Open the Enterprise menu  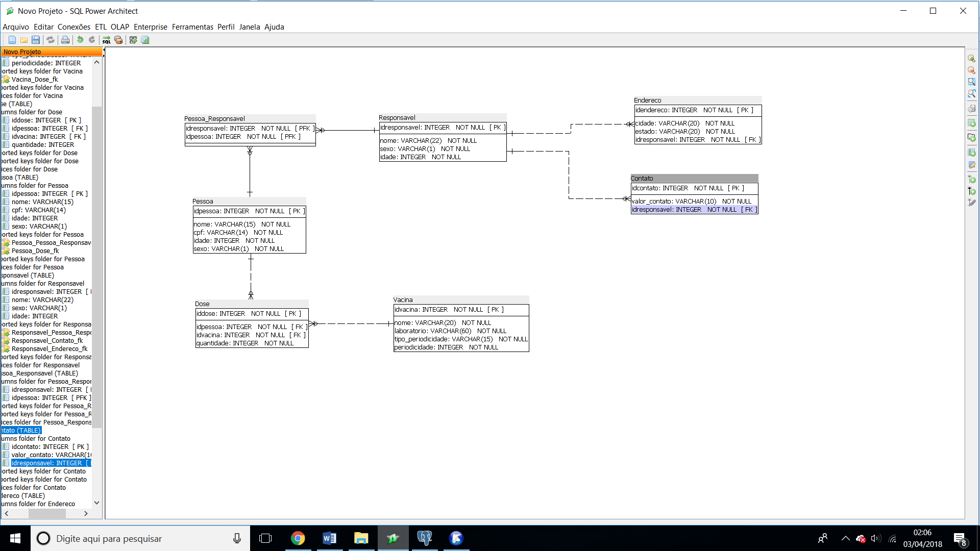(x=151, y=27)
